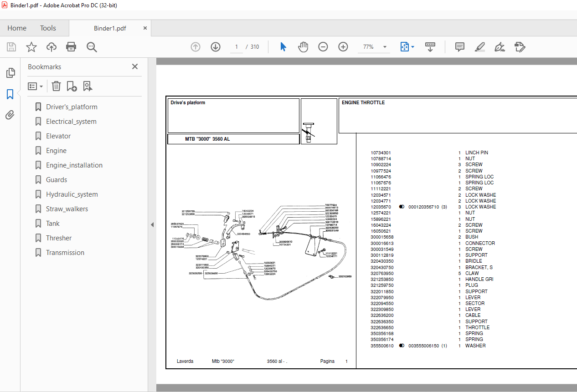Click the 'Drive's platform' heading
Viewport: 577px width, 392px height.
(188, 103)
